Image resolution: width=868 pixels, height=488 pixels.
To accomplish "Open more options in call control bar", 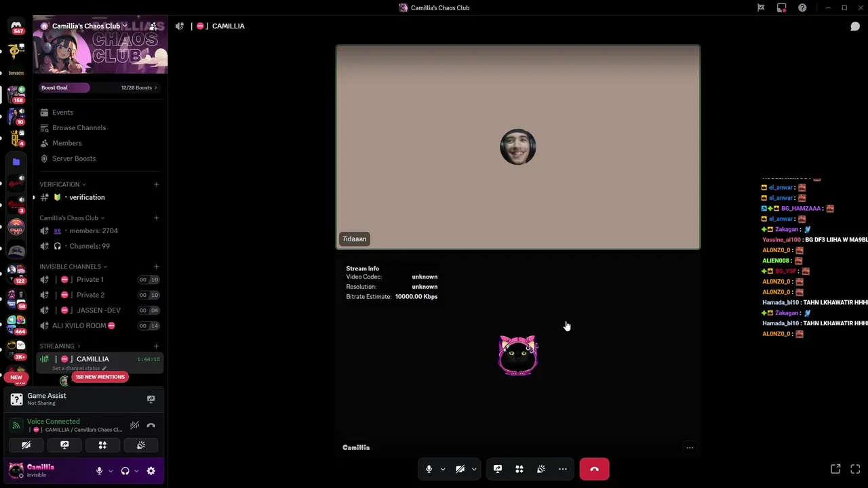I will point(563,469).
